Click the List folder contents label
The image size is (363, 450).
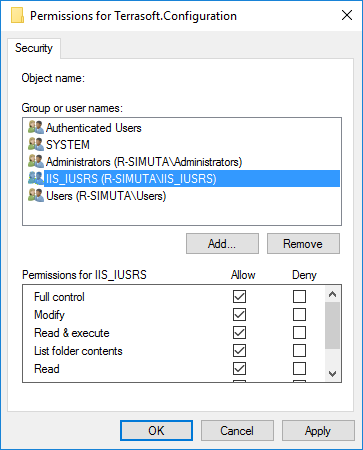point(78,351)
